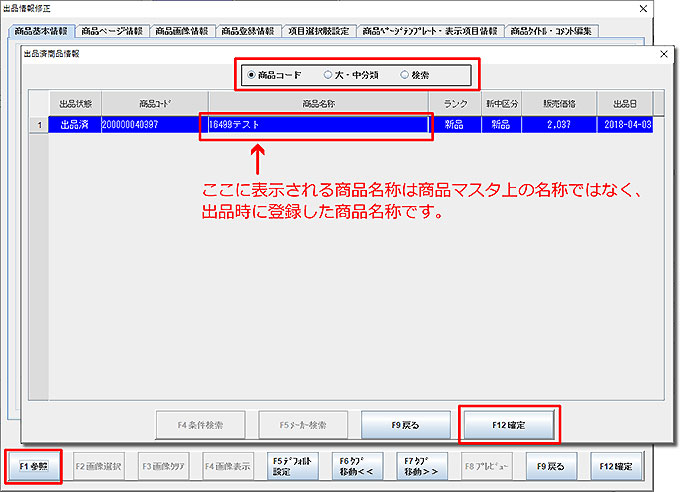Click the 出品日 column header

[x=625, y=104]
